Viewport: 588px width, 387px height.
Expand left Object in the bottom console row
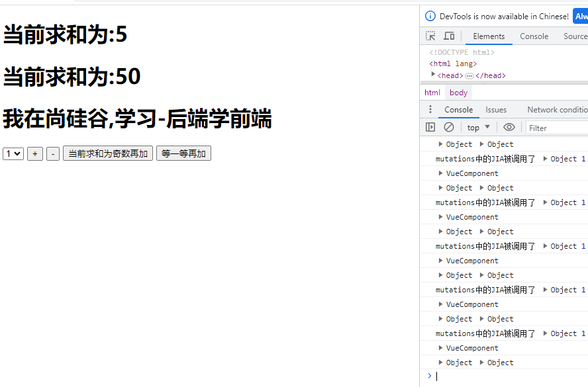pos(440,363)
